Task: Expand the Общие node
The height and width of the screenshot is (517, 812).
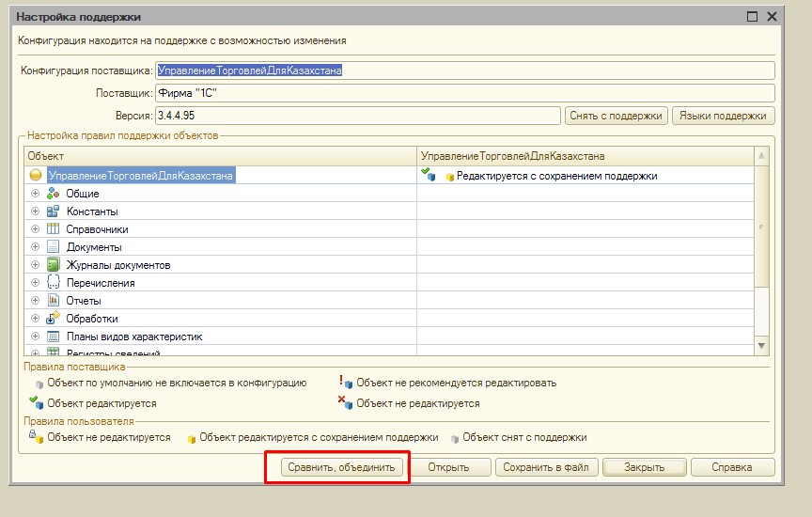Action: [35, 194]
